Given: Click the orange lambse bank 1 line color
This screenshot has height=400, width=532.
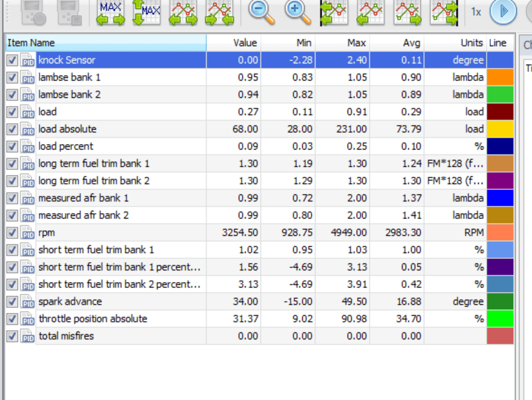Looking at the screenshot, I should [500, 77].
